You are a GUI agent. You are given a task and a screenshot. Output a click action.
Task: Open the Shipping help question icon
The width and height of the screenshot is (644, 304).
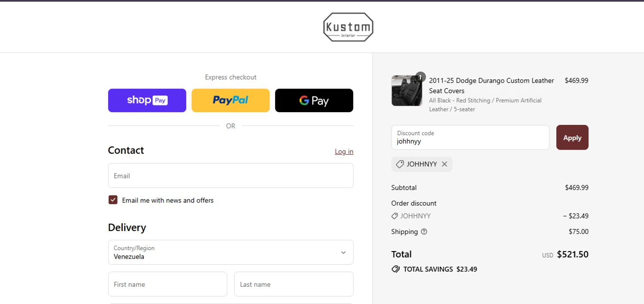pos(424,232)
